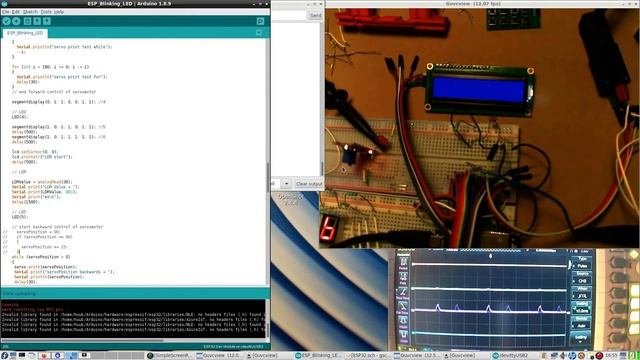Open SimpleScreenRecorder from the taskbar

point(169,356)
